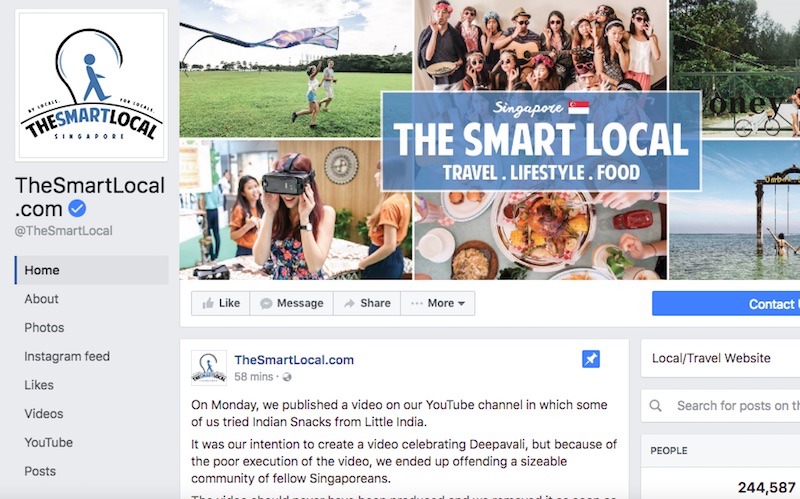Select the Videos tab in sidebar
Viewport: 800px width, 499px height.
click(x=44, y=414)
